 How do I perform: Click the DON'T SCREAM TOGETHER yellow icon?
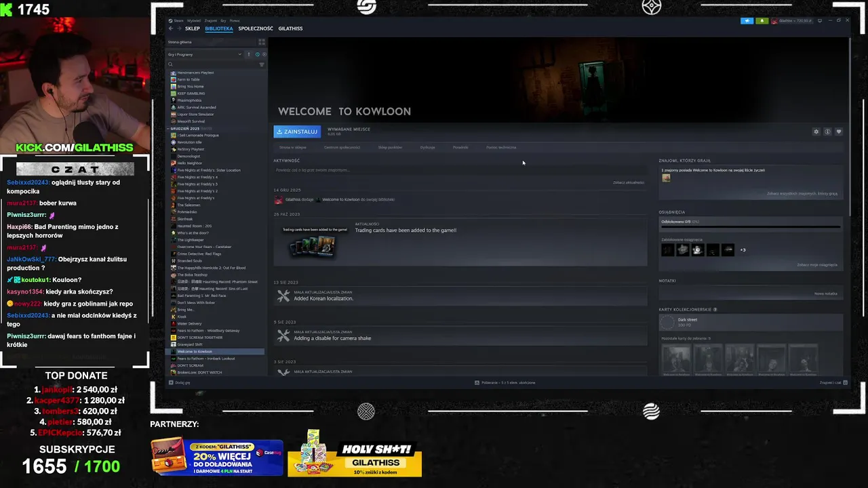coord(174,338)
